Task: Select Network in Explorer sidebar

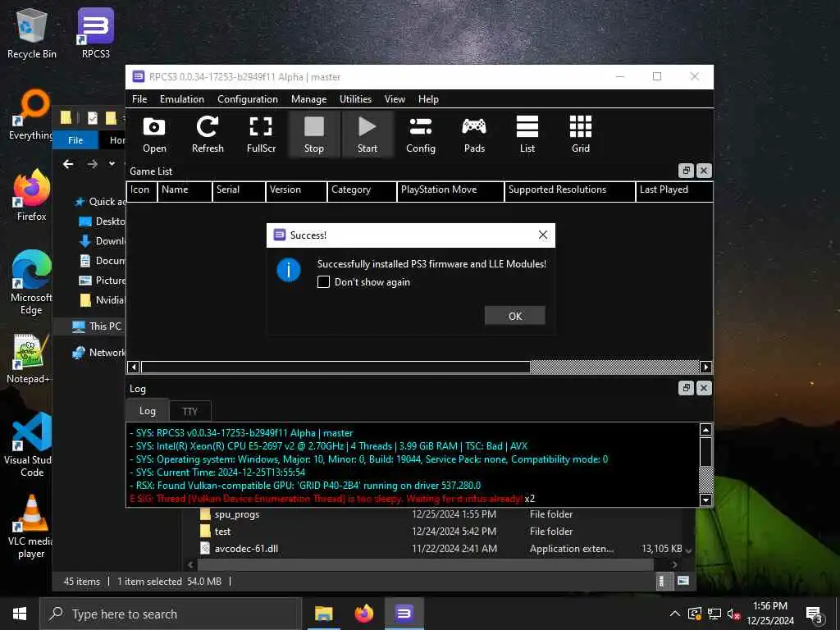Action: pyautogui.click(x=98, y=353)
